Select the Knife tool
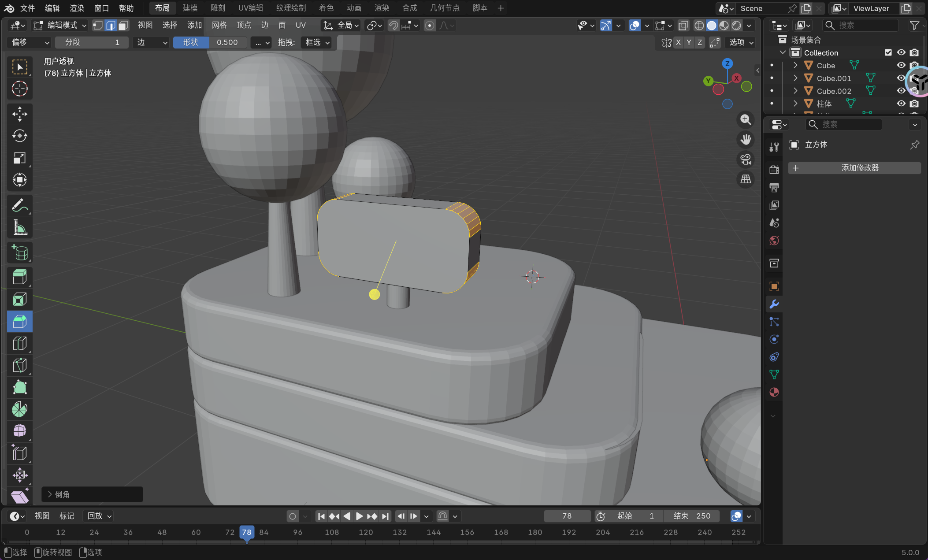Image resolution: width=928 pixels, height=560 pixels. pyautogui.click(x=19, y=365)
